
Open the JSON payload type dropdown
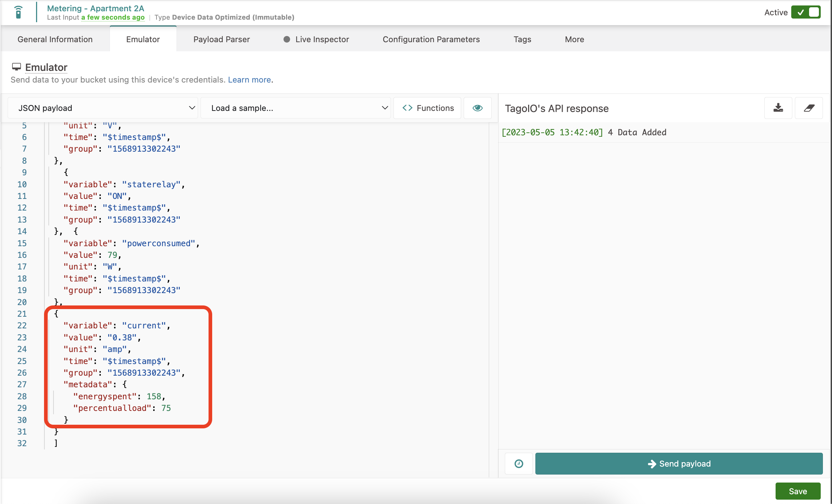pos(103,108)
